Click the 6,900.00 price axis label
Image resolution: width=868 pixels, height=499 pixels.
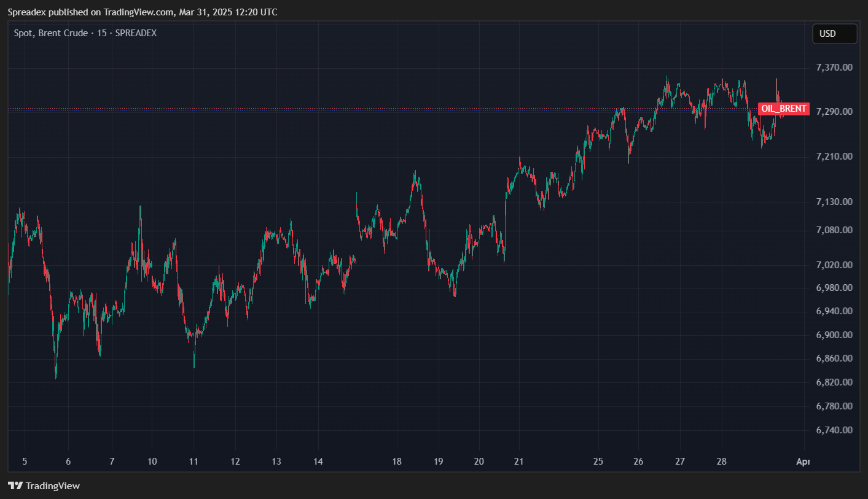point(834,335)
